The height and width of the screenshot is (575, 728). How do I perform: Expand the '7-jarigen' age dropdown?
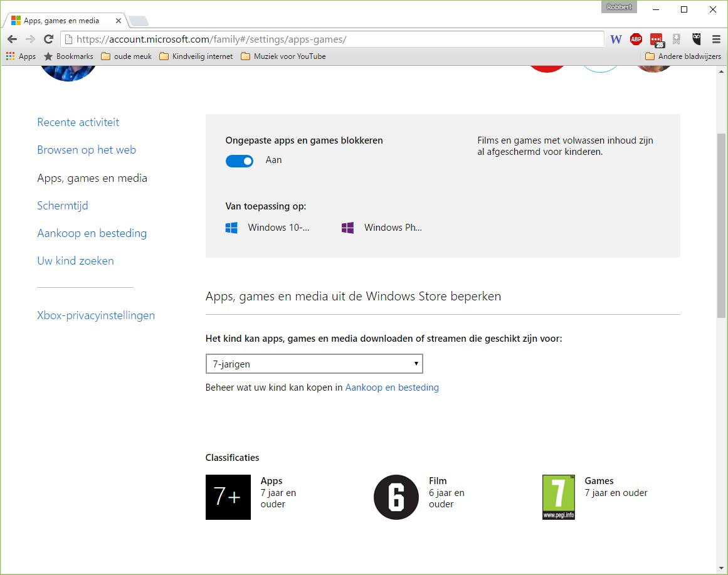314,364
